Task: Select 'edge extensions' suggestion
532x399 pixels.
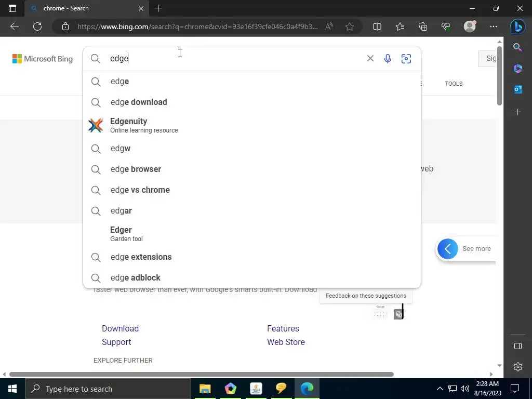Action: click(252, 257)
